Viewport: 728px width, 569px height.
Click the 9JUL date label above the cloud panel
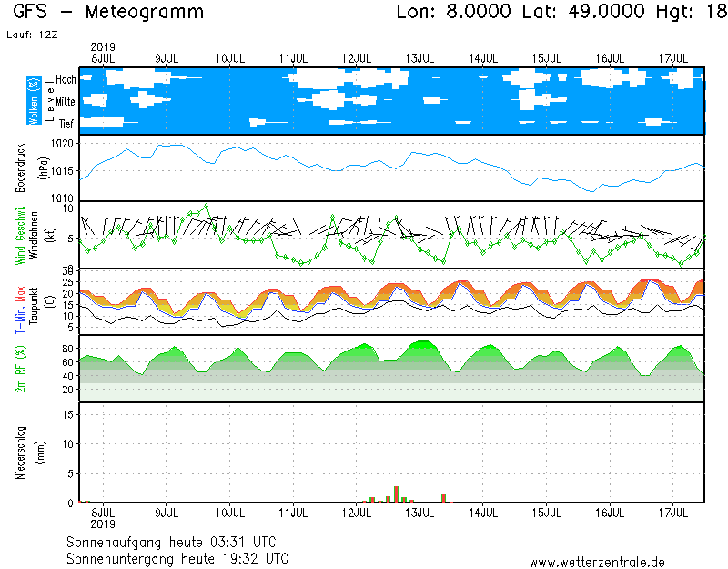(167, 58)
